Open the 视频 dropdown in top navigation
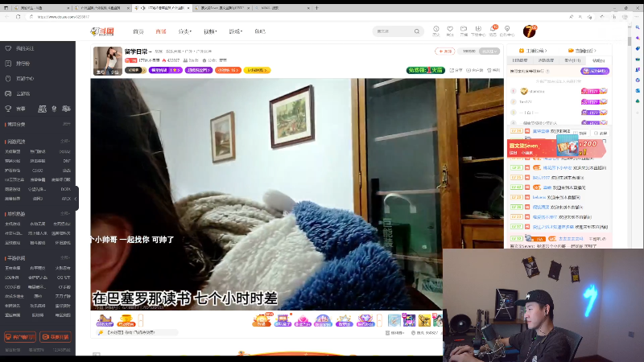Screen dimensions: 644x362 (210, 31)
